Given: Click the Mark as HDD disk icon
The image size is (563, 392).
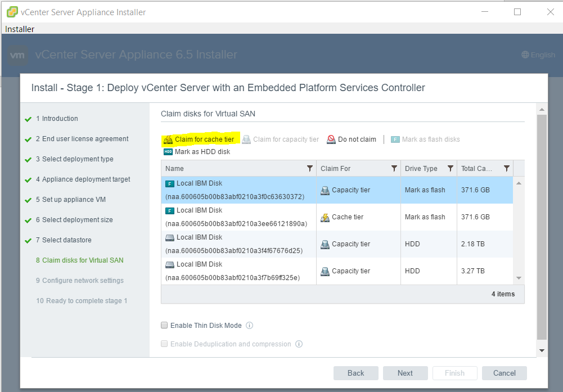Looking at the screenshot, I should 168,151.
